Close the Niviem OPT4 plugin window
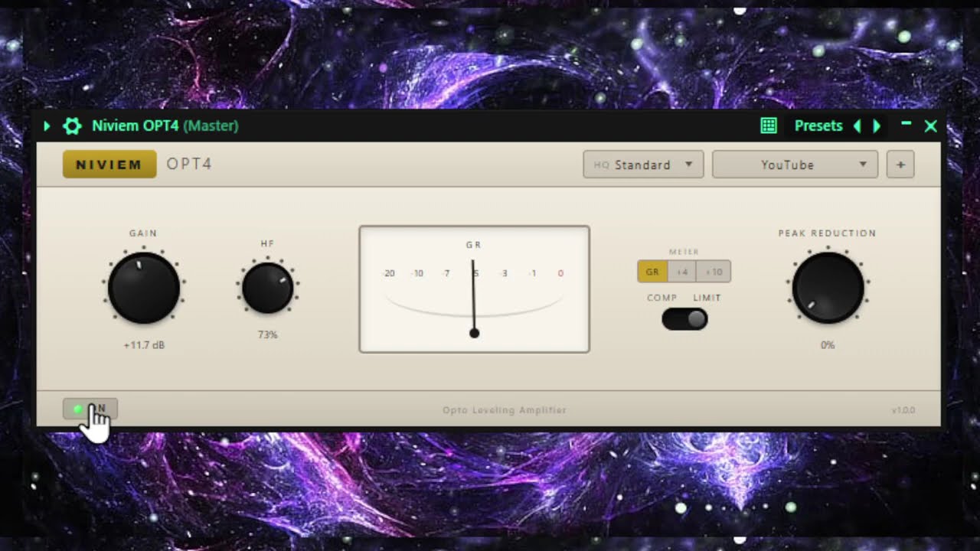This screenshot has height=551, width=980. tap(931, 126)
